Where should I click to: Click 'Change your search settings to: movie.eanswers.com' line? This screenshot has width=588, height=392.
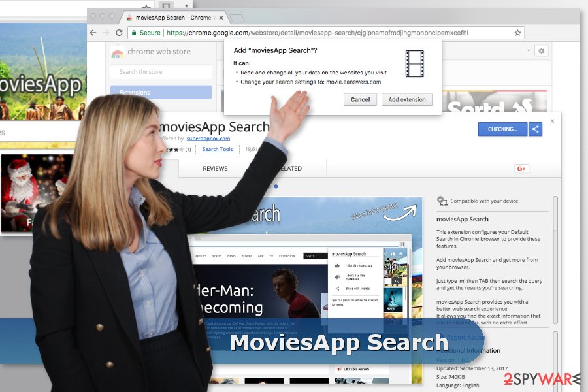[x=310, y=82]
